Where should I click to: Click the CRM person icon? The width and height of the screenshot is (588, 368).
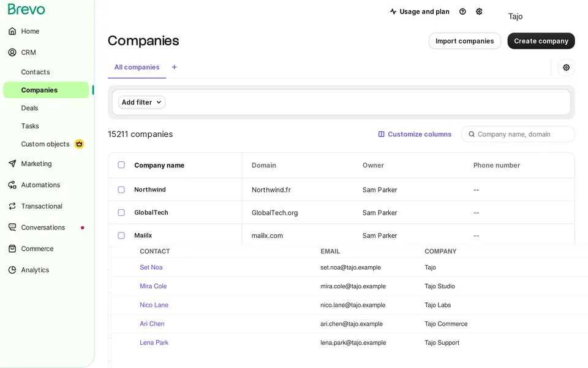[x=12, y=52]
